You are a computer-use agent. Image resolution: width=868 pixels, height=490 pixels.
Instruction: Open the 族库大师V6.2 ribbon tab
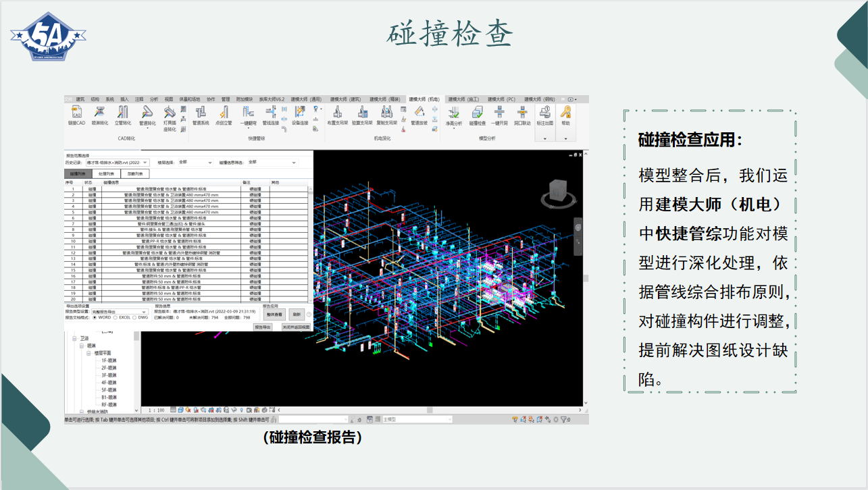coord(272,99)
